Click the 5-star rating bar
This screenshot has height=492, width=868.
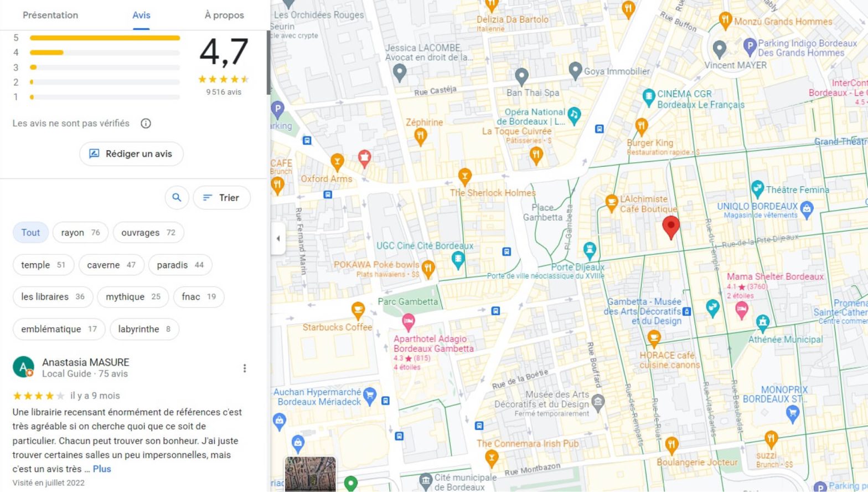[x=105, y=38]
